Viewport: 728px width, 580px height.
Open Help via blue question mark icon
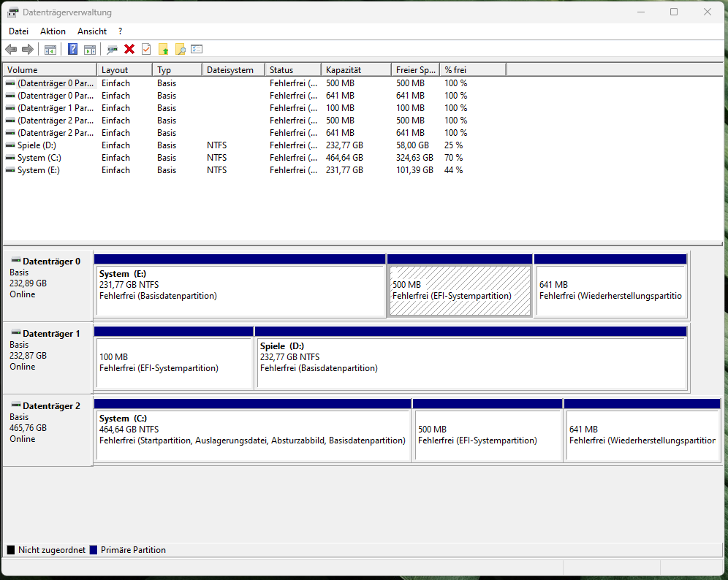point(73,49)
